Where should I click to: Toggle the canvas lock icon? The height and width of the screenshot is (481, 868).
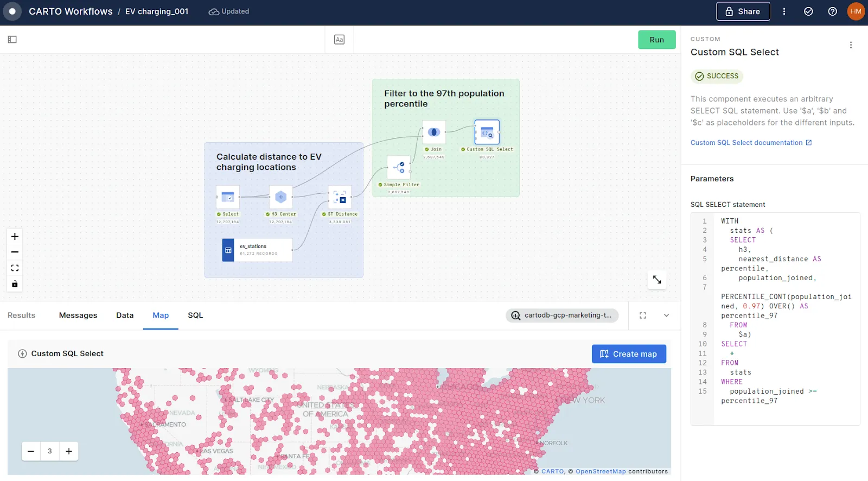tap(15, 284)
